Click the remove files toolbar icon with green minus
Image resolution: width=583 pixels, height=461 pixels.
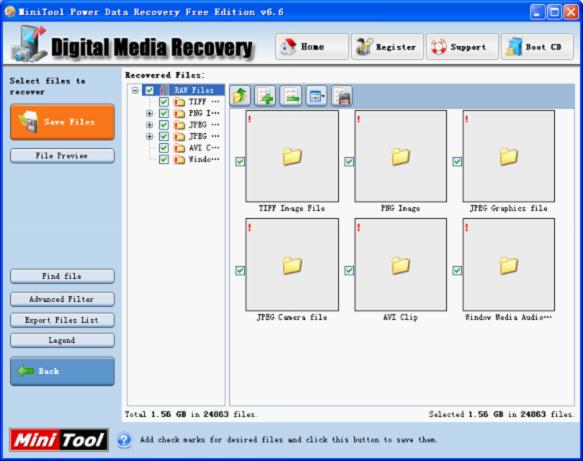click(291, 96)
